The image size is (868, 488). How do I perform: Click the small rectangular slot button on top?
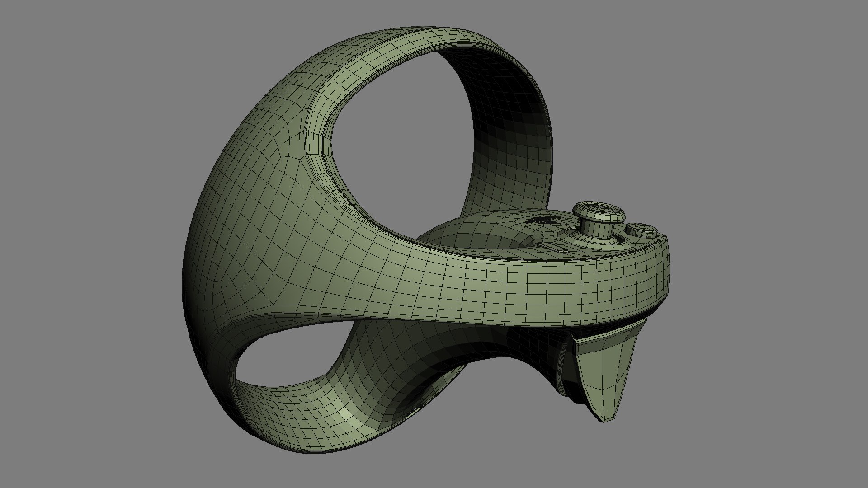554,247
